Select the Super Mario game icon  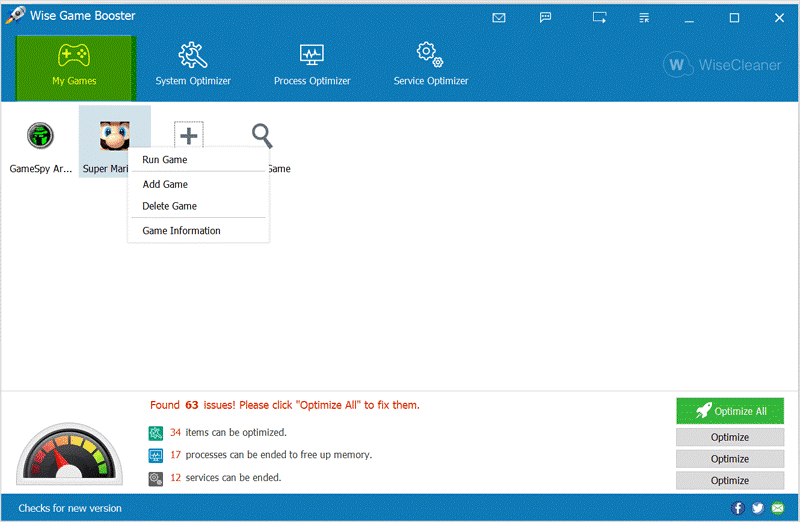(x=114, y=136)
